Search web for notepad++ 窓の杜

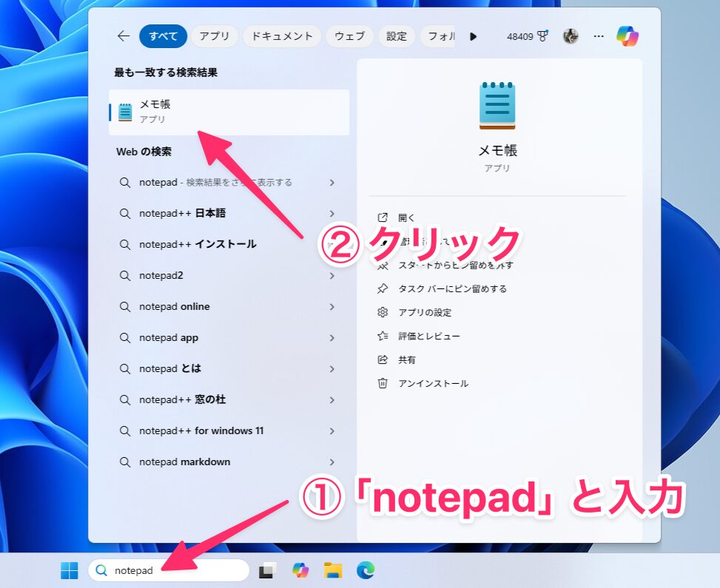coord(182,399)
